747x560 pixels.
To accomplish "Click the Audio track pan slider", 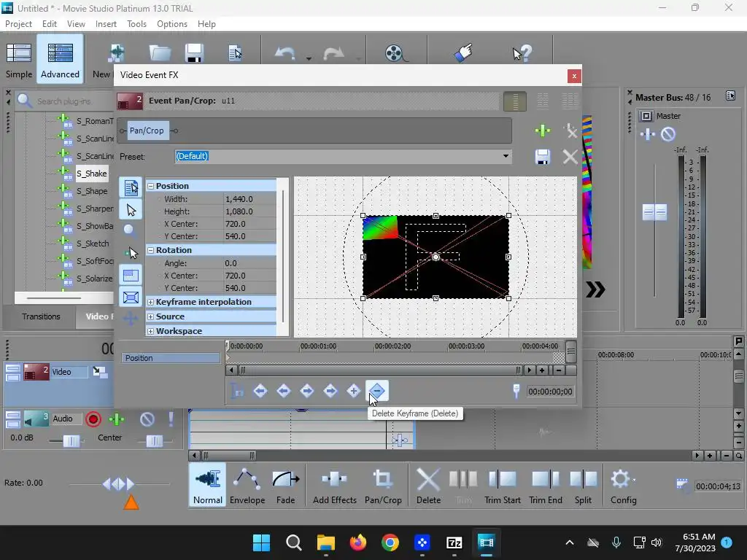I will [155, 441].
